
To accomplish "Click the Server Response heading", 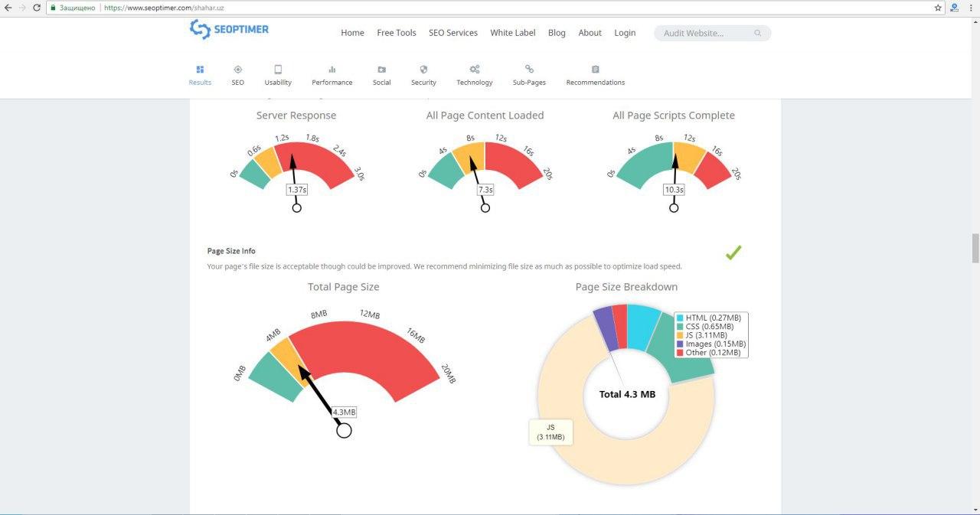I will (296, 116).
